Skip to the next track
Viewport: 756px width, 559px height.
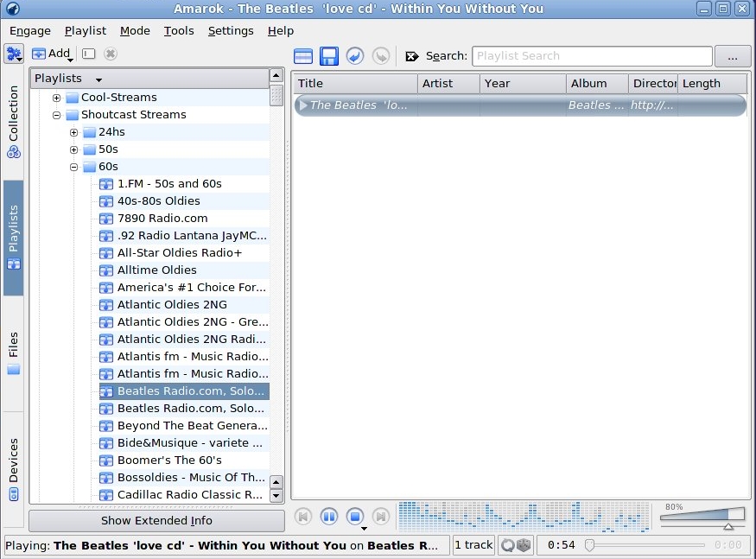click(x=381, y=517)
